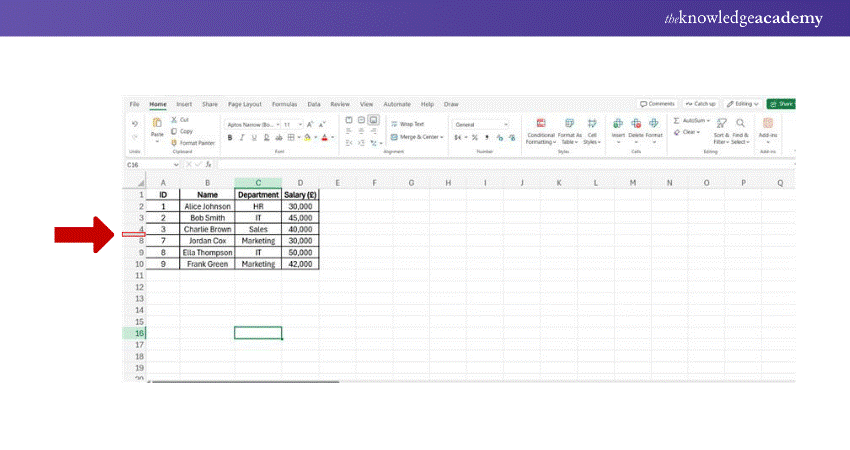Select the Charlie Brown name cell
Image resolution: width=850 pixels, height=450 pixels.
(x=207, y=229)
